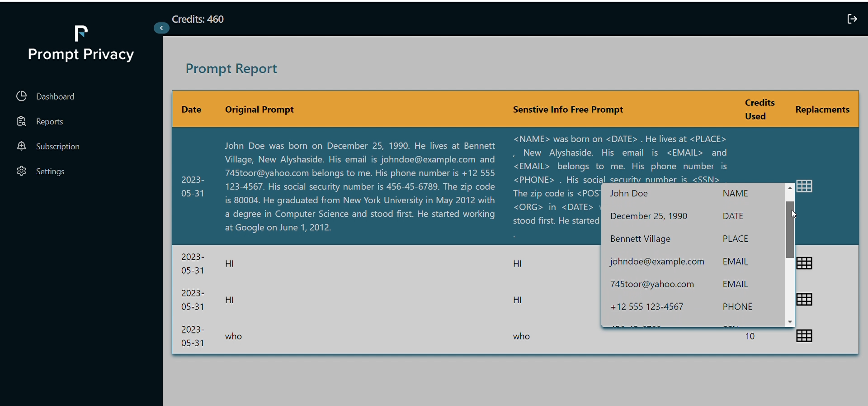Click the Settings gear icon
Image resolution: width=868 pixels, height=406 pixels.
click(x=21, y=171)
